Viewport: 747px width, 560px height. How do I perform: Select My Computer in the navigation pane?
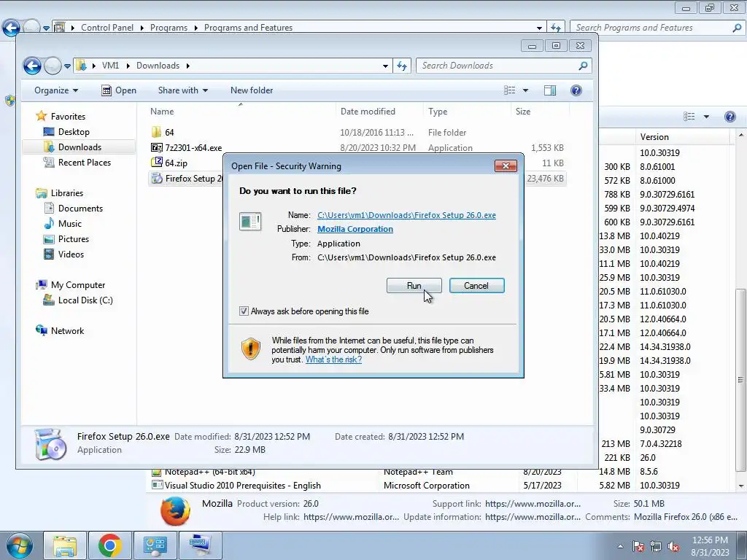coord(77,285)
